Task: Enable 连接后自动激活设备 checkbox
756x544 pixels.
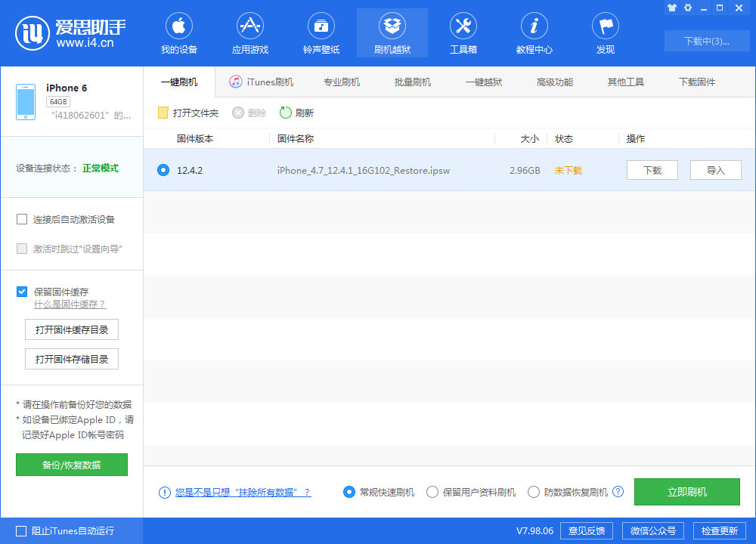Action: coord(22,219)
